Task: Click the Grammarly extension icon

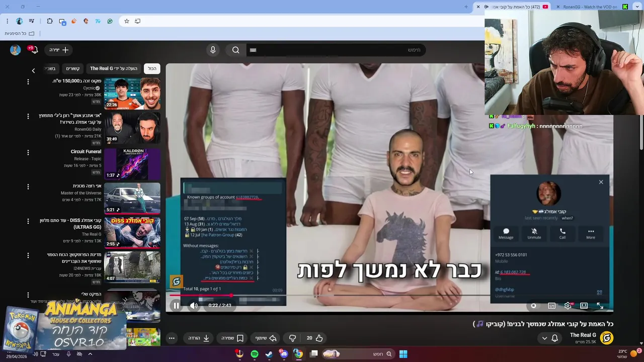Action: point(110,21)
